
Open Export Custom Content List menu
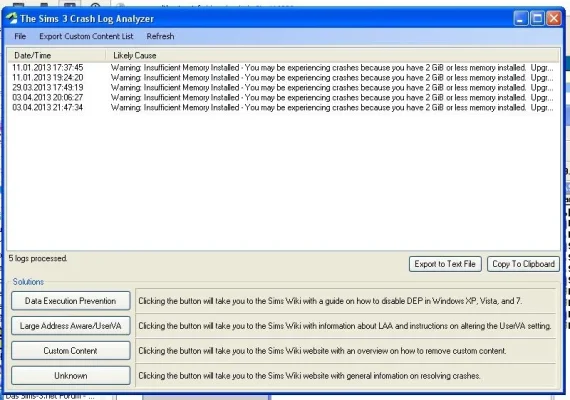tap(86, 36)
